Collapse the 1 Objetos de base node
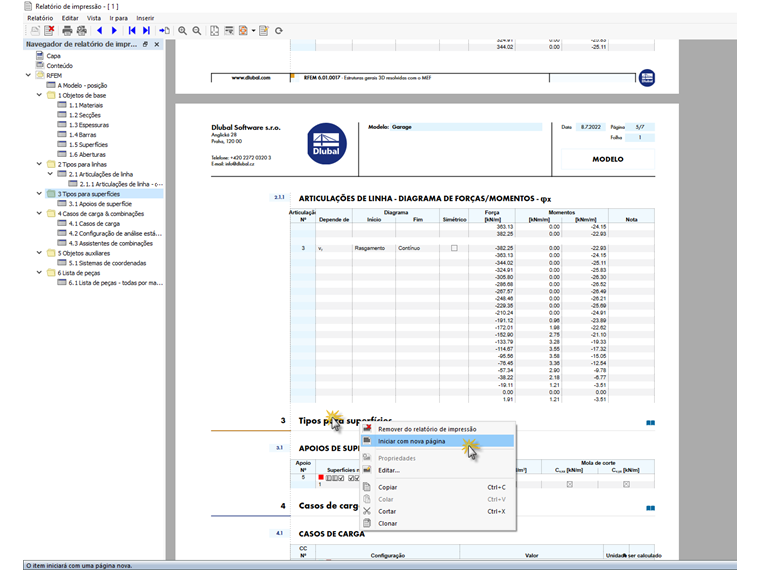 pos(39,95)
